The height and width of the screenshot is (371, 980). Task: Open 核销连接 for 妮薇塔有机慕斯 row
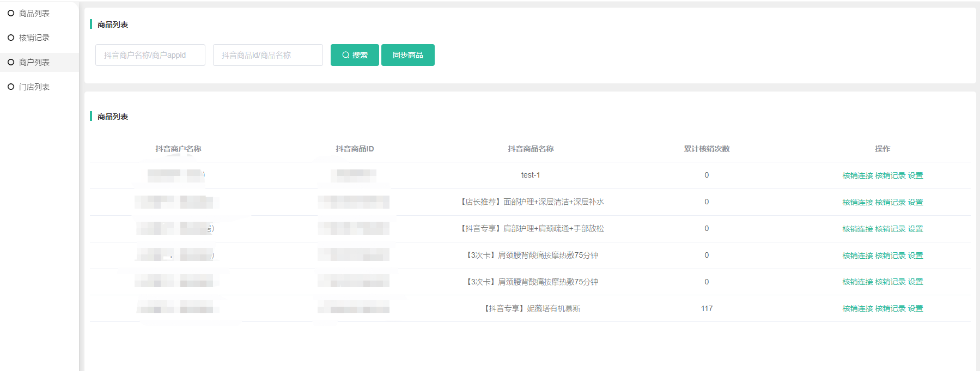[857, 308]
